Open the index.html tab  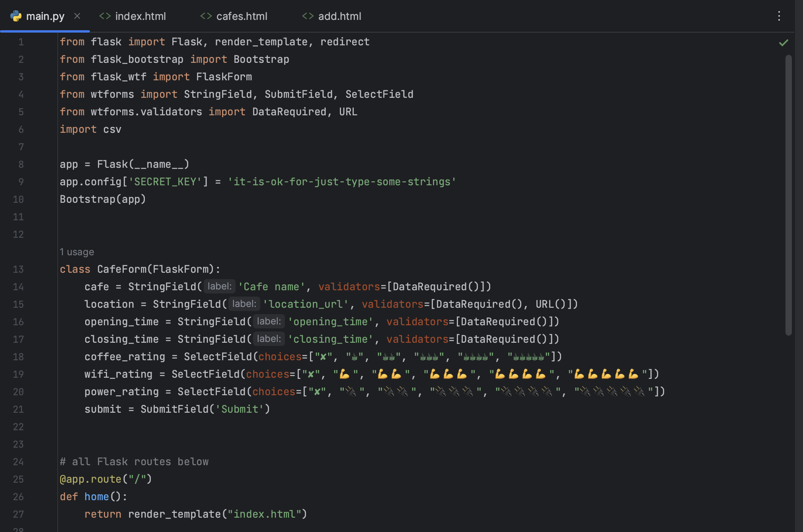coord(140,16)
